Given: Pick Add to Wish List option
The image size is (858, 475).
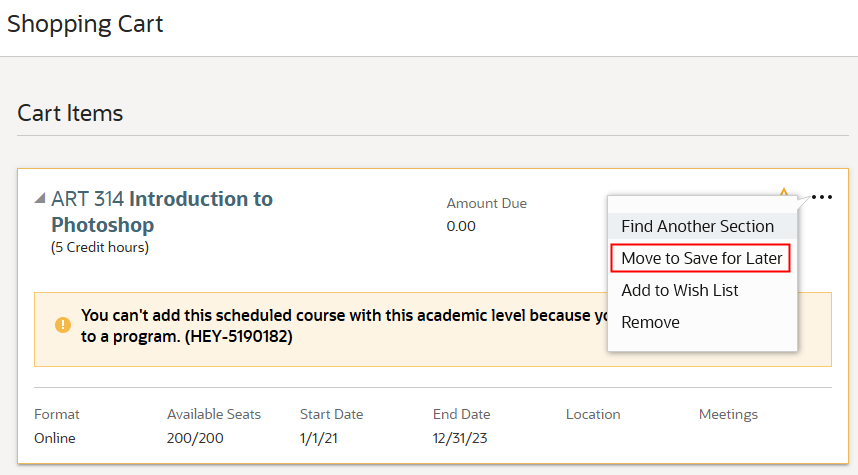Looking at the screenshot, I should pyautogui.click(x=679, y=290).
